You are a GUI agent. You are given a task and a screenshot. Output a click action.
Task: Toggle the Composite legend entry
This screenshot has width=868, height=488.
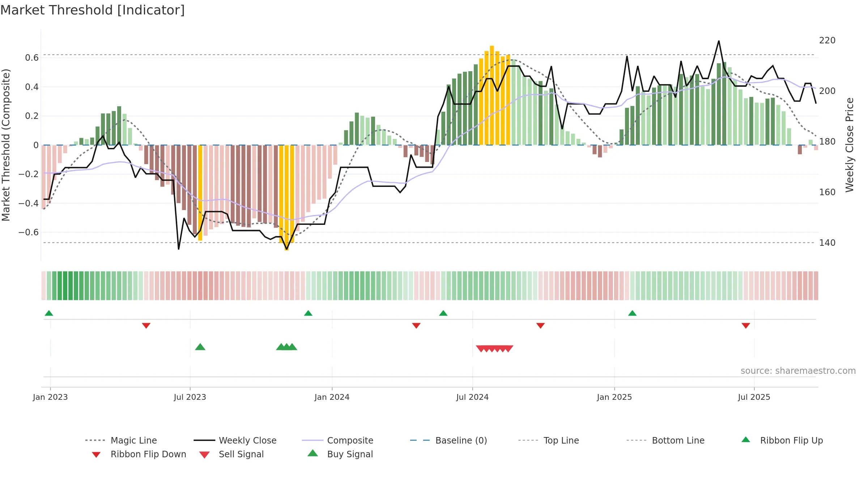[x=337, y=440]
